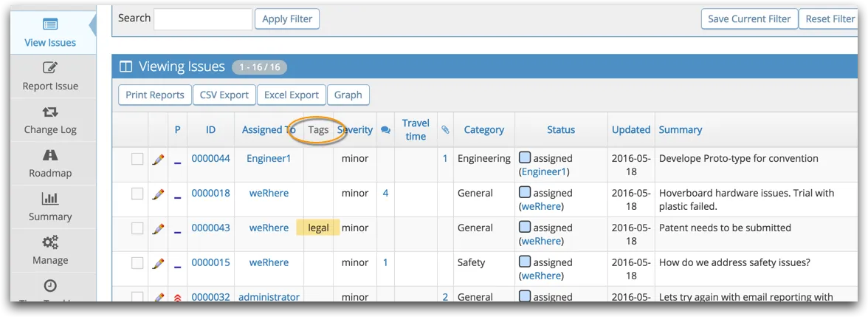Open Engineer1 link in Status column
This screenshot has width=868, height=317.
544,171
